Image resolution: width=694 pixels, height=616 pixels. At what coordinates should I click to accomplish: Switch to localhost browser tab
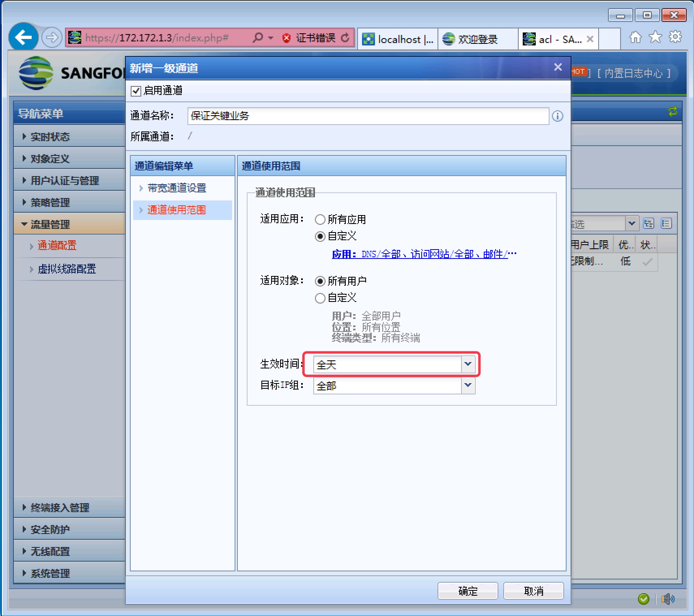[x=398, y=39]
